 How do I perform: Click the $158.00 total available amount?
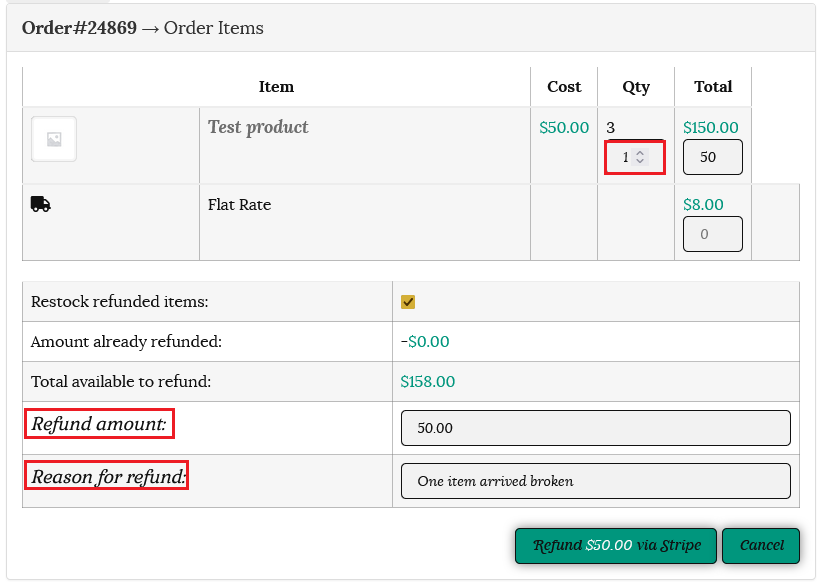(427, 382)
